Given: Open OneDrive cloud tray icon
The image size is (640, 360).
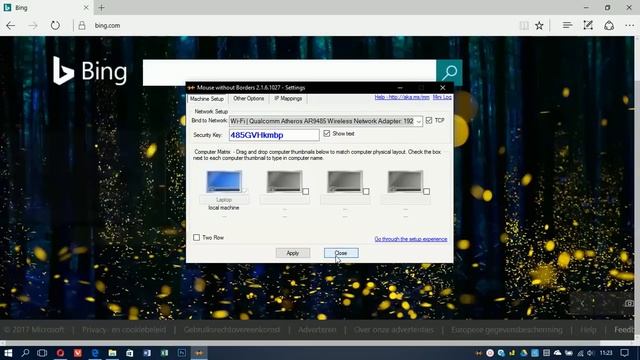Looking at the screenshot, I should tap(558, 353).
